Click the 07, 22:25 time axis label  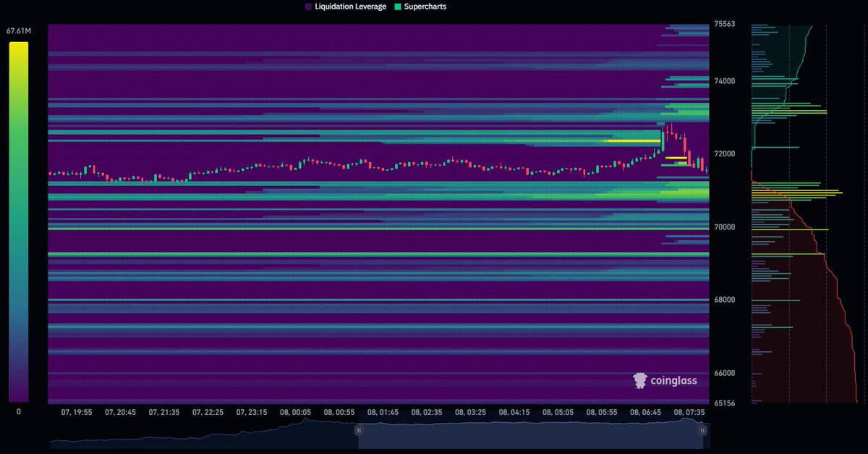click(208, 412)
